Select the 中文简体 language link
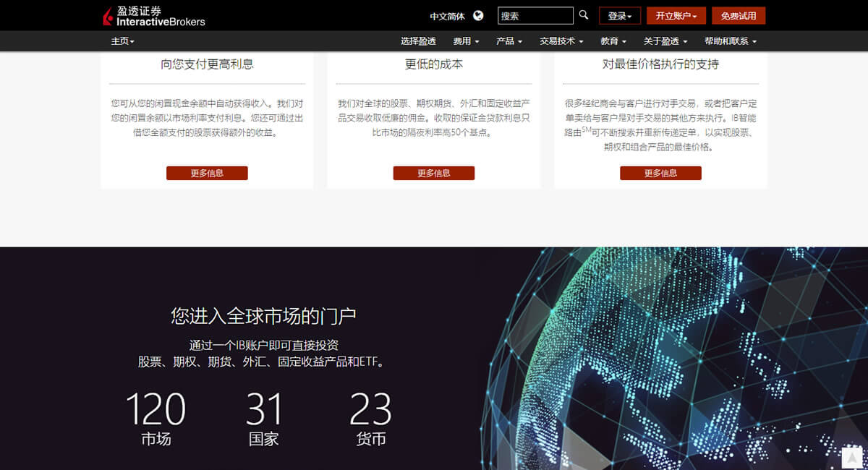This screenshot has height=470, width=868. pyautogui.click(x=447, y=16)
